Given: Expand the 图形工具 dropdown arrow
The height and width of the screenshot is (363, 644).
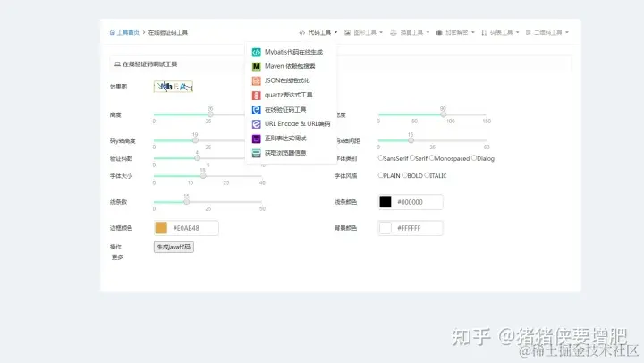Looking at the screenshot, I should pos(381,32).
